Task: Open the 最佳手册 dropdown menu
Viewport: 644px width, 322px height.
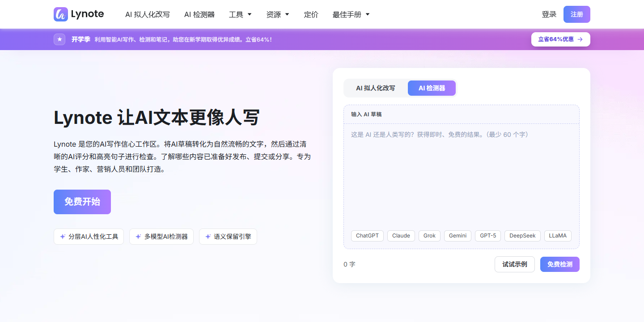Action: coord(351,14)
